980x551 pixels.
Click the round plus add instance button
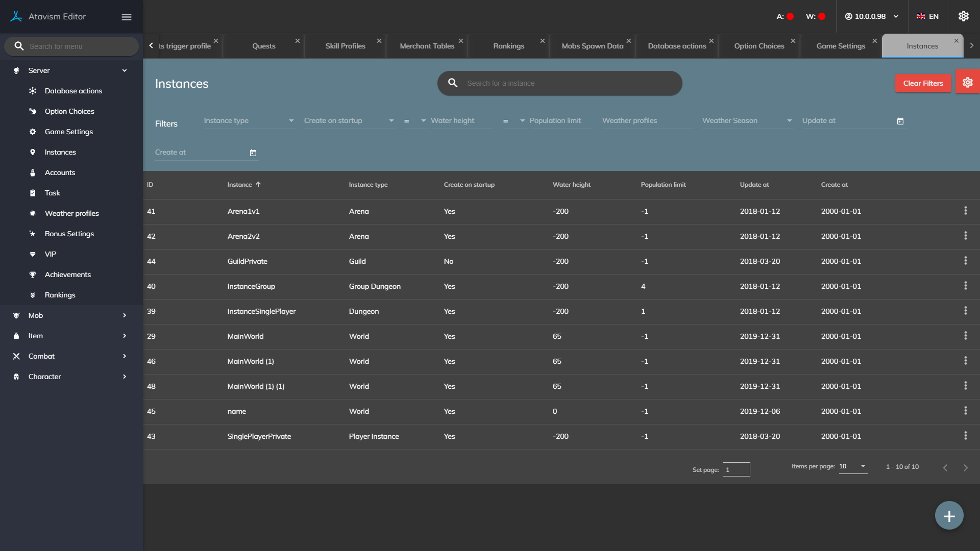coord(949,516)
